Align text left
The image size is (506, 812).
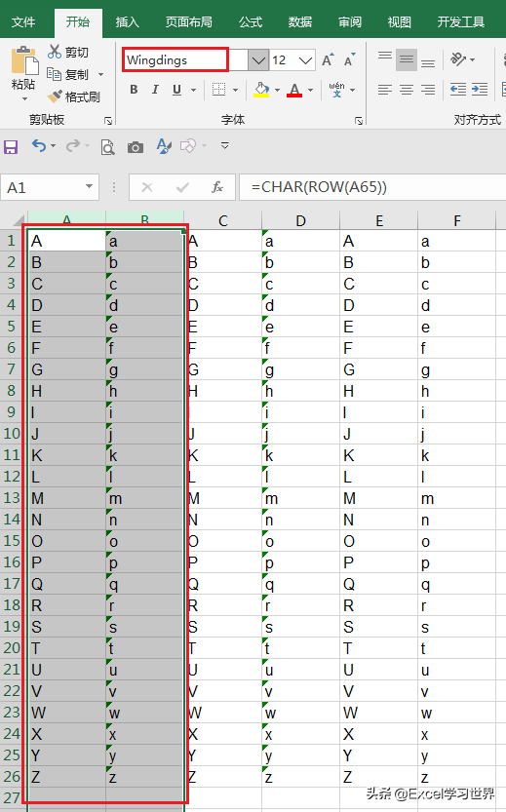pos(385,90)
